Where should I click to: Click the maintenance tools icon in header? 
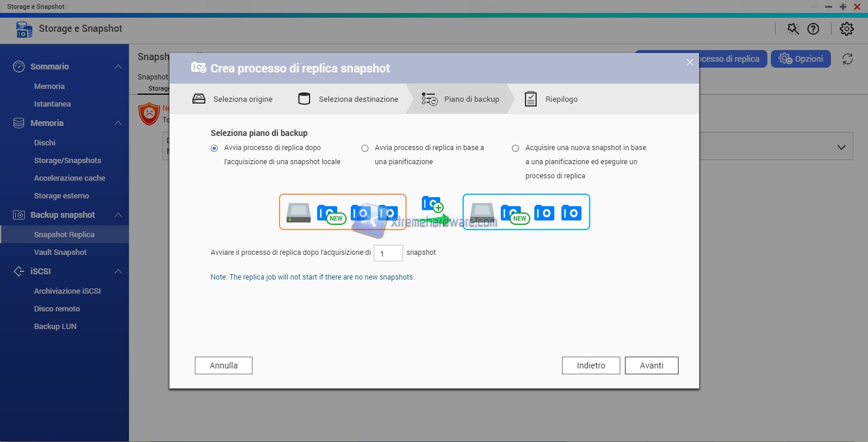pyautogui.click(x=793, y=29)
